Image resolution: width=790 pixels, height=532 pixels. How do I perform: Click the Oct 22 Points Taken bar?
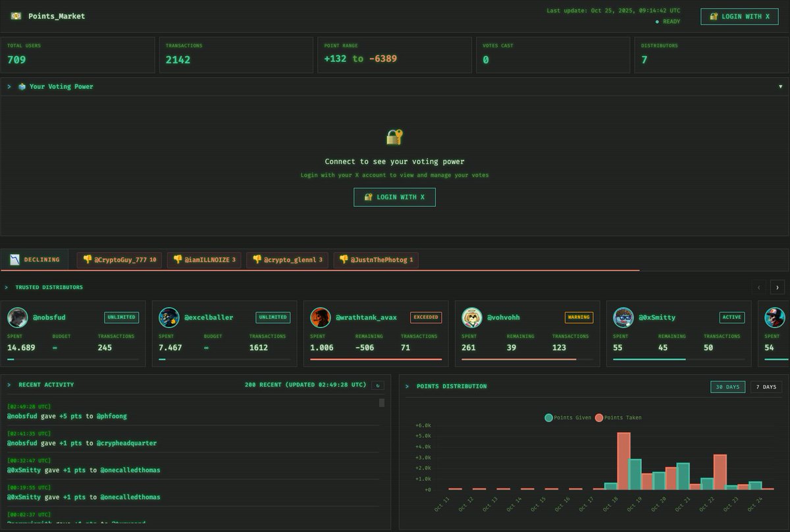point(720,472)
